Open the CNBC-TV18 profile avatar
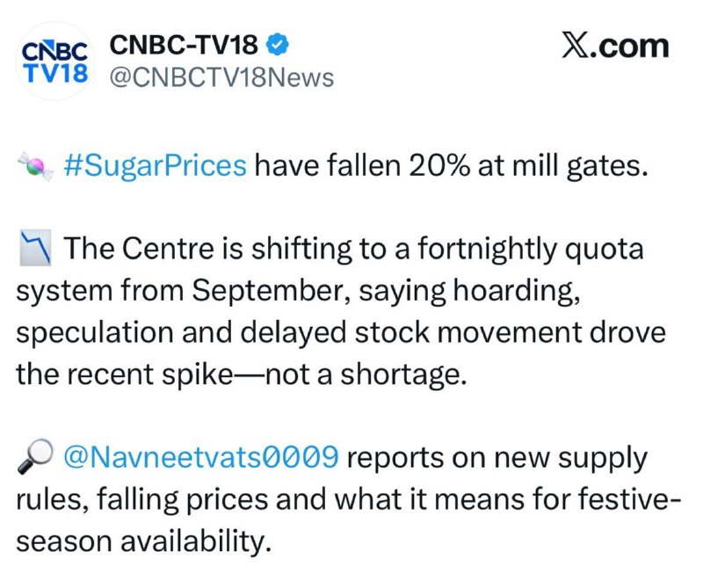This screenshot has height=588, width=703. (x=54, y=62)
